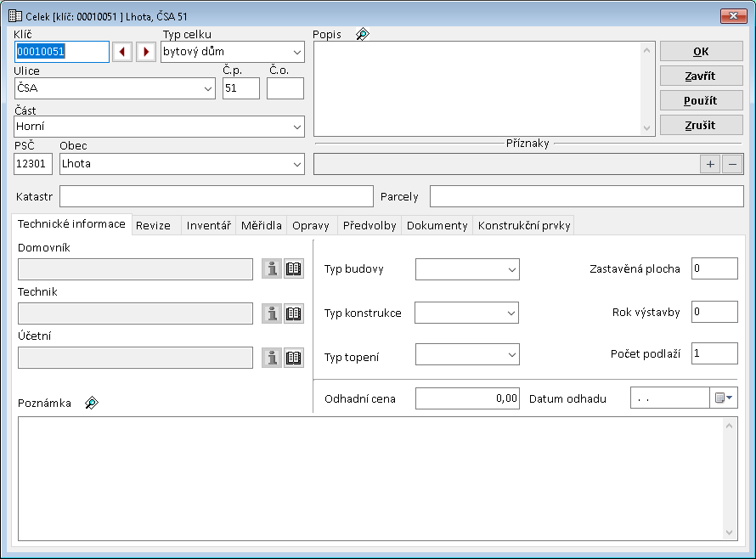Click the info icon beside Technik
Viewport: 756px width, 559px height.
[x=271, y=313]
